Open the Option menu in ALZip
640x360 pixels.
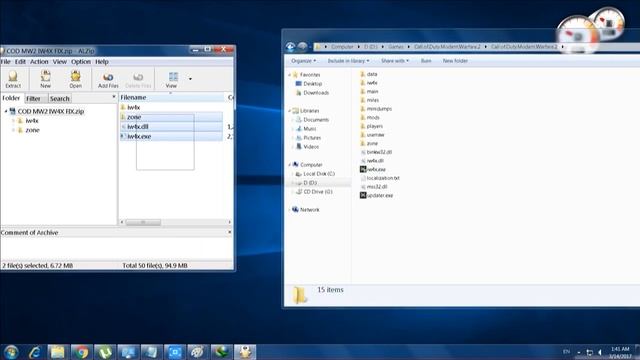81,62
